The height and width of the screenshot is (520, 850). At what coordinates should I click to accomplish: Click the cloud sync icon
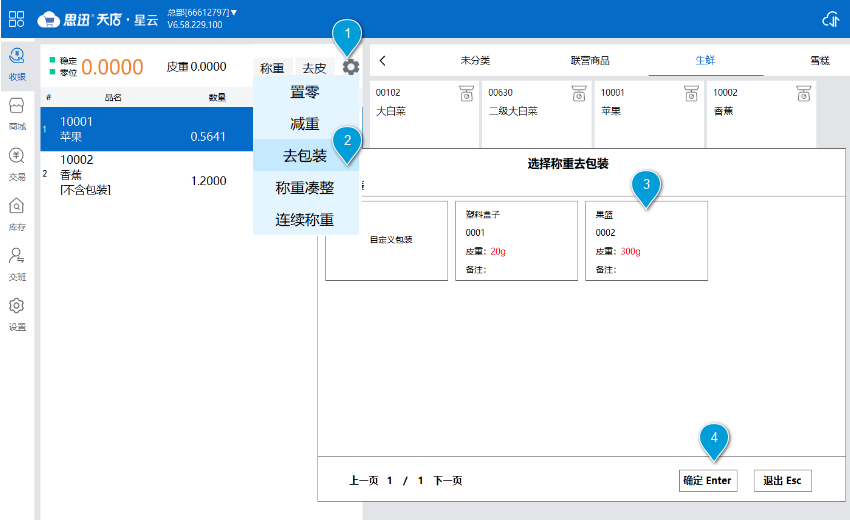pyautogui.click(x=830, y=20)
